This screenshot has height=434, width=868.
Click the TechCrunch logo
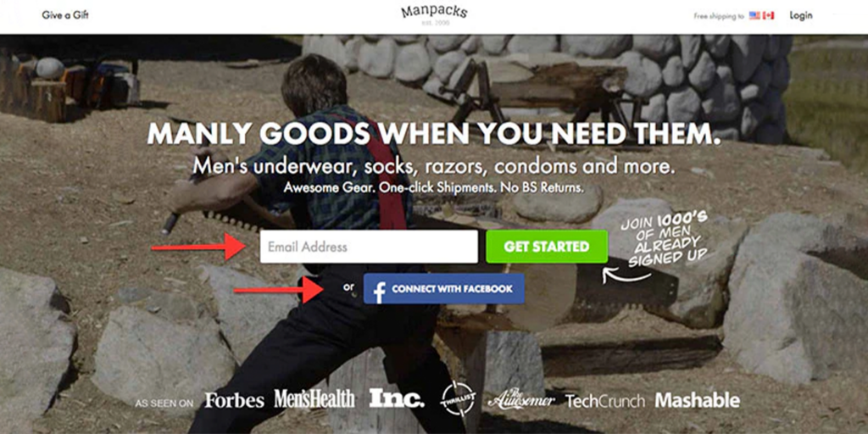point(605,401)
